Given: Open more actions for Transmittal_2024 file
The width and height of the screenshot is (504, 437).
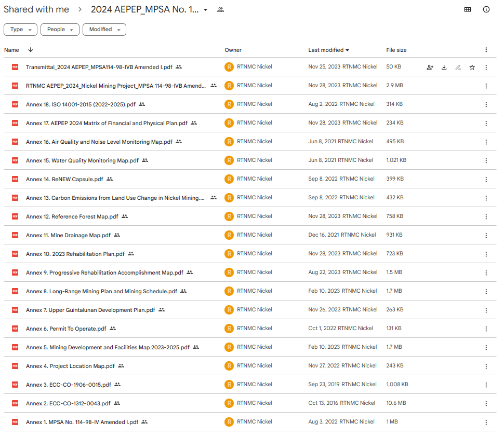Looking at the screenshot, I should click(486, 67).
